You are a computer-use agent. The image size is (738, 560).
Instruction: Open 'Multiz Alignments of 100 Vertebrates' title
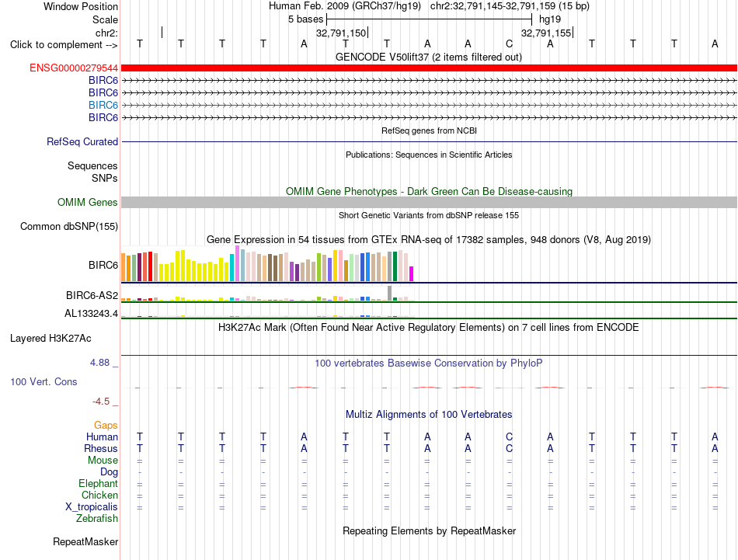point(429,415)
